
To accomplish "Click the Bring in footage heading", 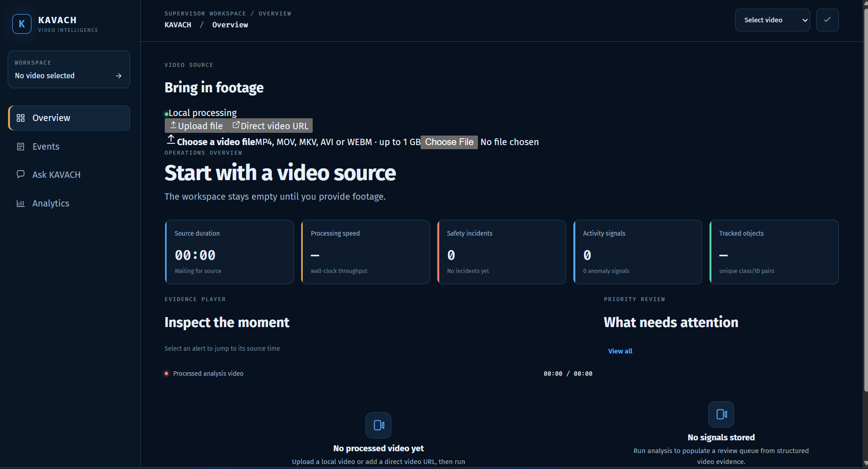I will point(214,87).
